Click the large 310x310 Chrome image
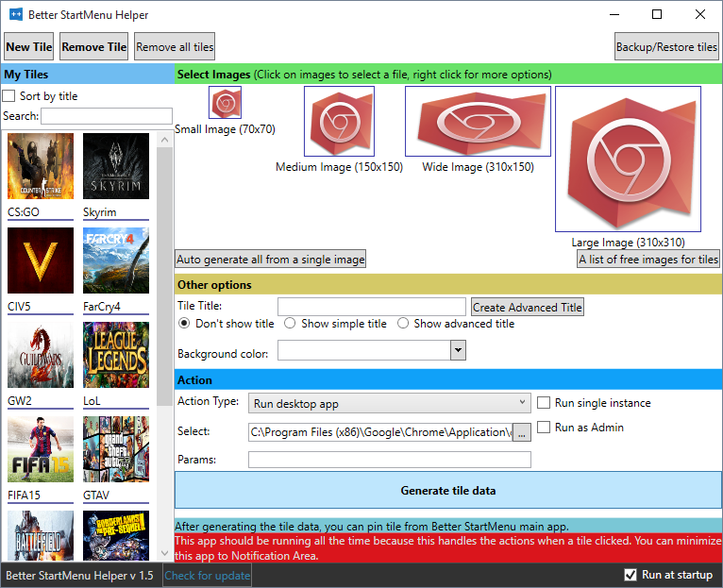Viewport: 723px width, 588px height. pyautogui.click(x=628, y=159)
